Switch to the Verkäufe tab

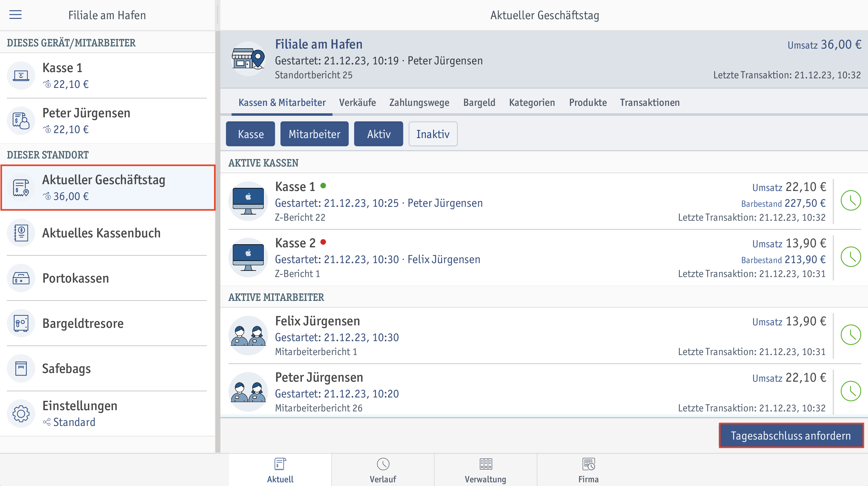click(x=357, y=102)
